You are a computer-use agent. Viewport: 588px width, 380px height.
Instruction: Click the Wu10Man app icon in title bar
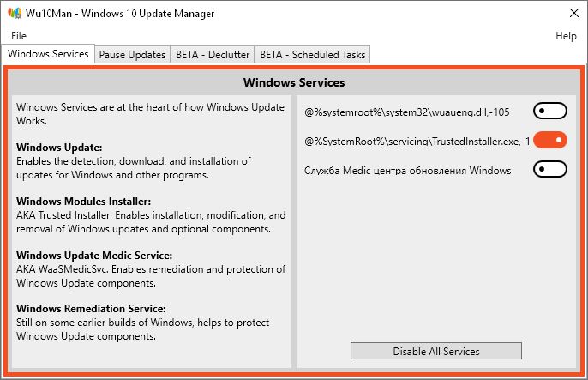tap(13, 14)
